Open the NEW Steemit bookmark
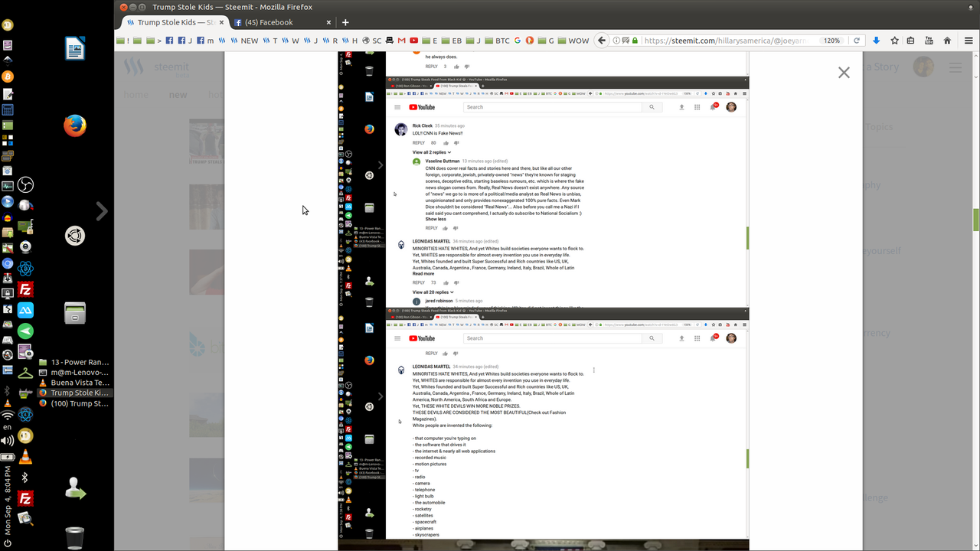Viewport: 980px width, 551px height. (x=244, y=41)
